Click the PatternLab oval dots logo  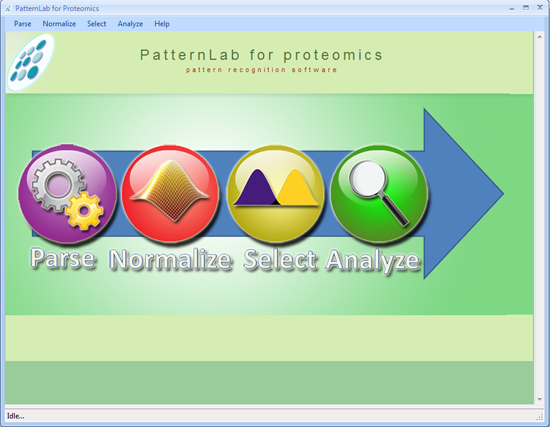coord(31,62)
